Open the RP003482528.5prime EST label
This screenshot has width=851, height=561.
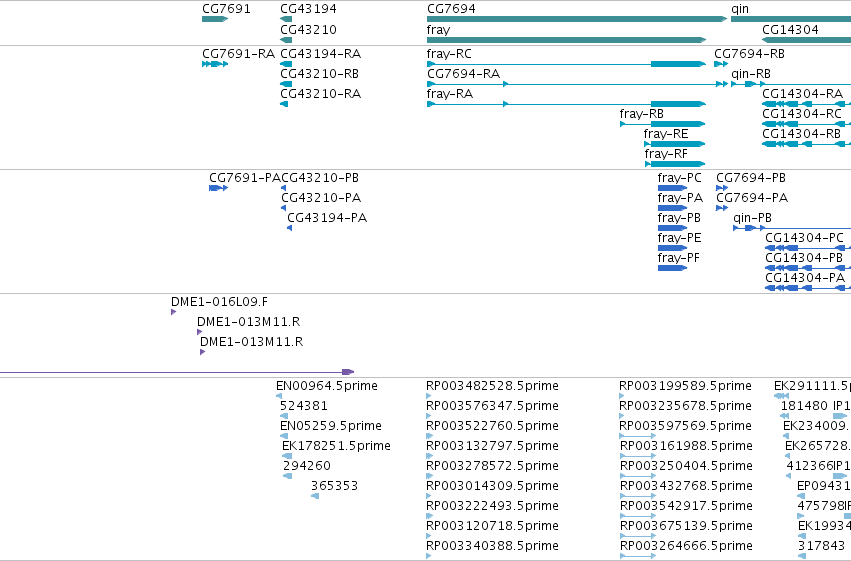492,386
